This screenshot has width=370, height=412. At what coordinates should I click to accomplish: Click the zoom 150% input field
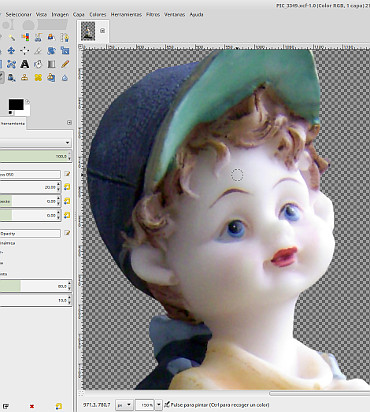145,405
